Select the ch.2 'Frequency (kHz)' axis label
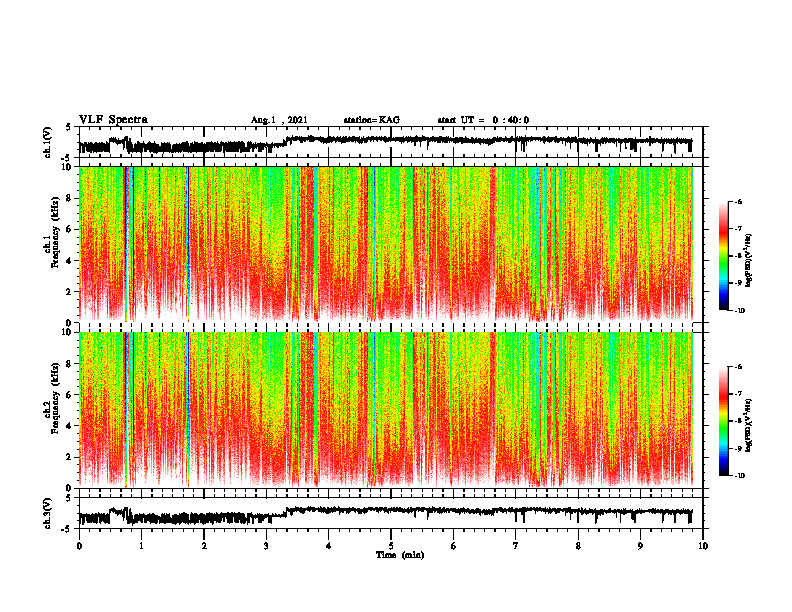This screenshot has width=792, height=612. pyautogui.click(x=55, y=397)
